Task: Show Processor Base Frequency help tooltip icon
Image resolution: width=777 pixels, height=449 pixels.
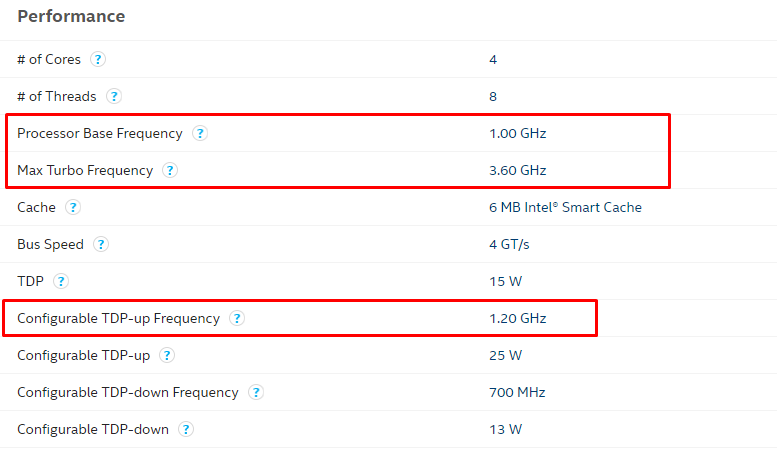Action: coord(200,133)
